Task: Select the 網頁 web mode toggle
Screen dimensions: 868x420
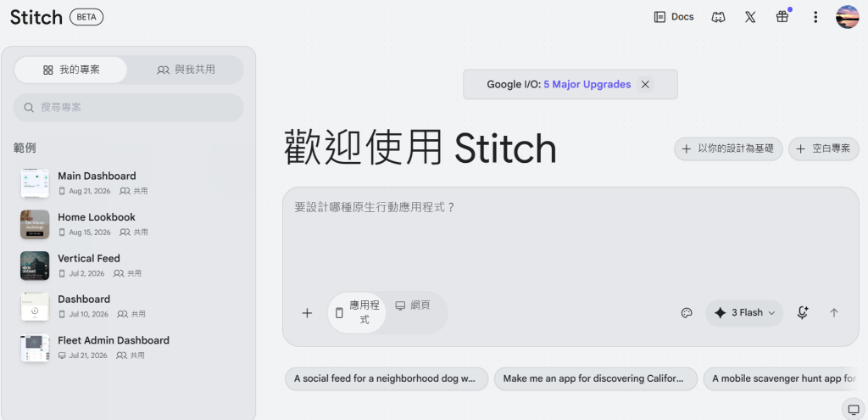Action: [413, 305]
